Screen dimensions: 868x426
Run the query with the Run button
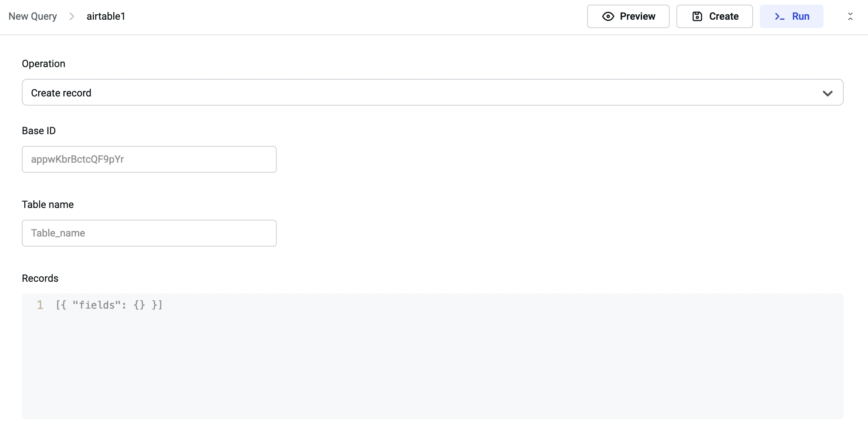coord(791,16)
